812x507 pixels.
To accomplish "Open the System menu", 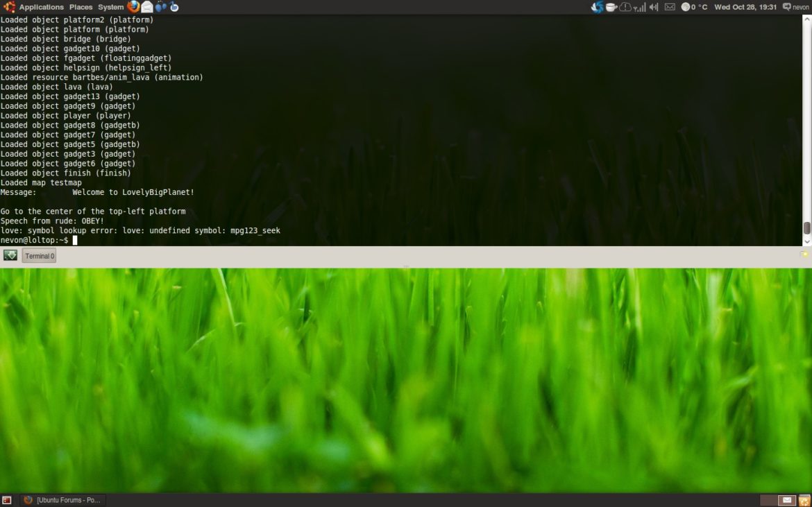I will [x=110, y=6].
